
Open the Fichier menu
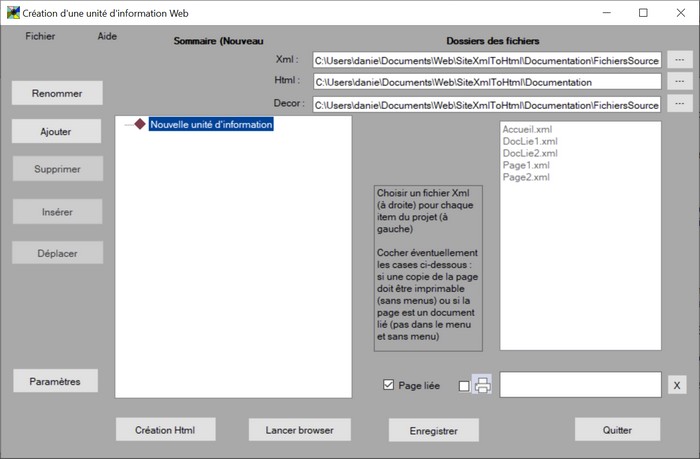[40, 36]
